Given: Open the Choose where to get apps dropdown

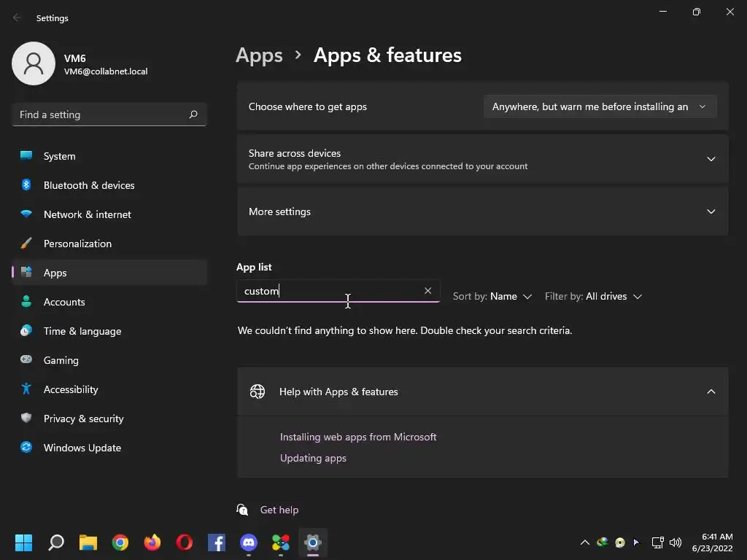Looking at the screenshot, I should pyautogui.click(x=600, y=106).
